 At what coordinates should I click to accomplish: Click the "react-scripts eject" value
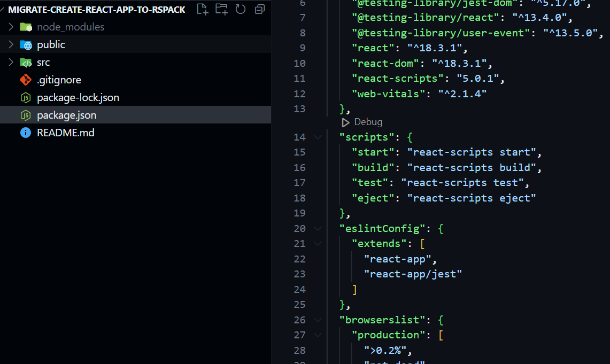(x=472, y=198)
